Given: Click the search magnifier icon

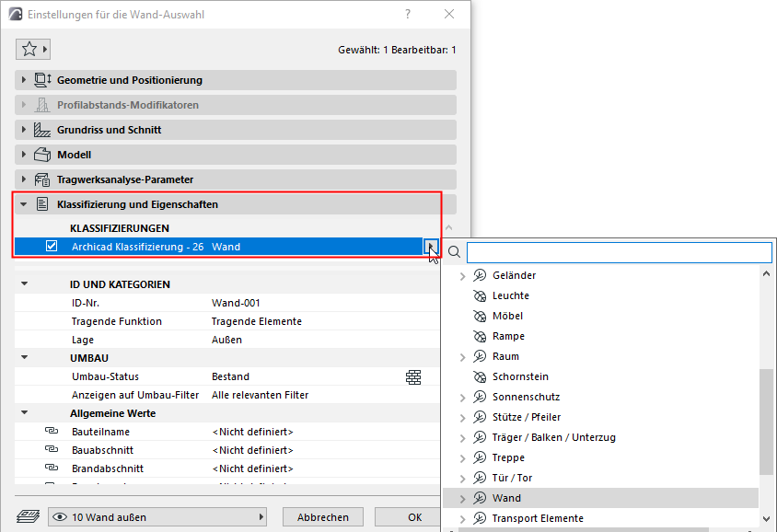Looking at the screenshot, I should (x=454, y=251).
